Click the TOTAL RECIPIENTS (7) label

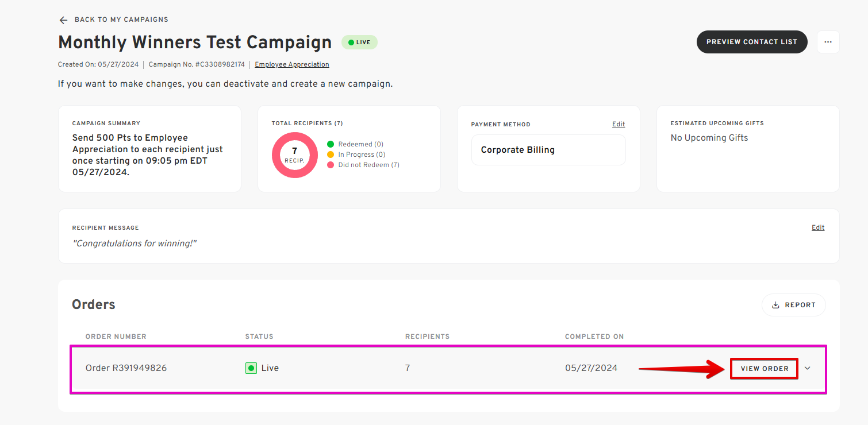[x=308, y=123]
